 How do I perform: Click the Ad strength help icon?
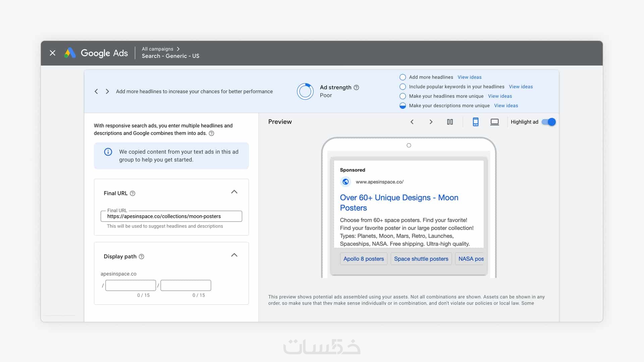point(357,87)
